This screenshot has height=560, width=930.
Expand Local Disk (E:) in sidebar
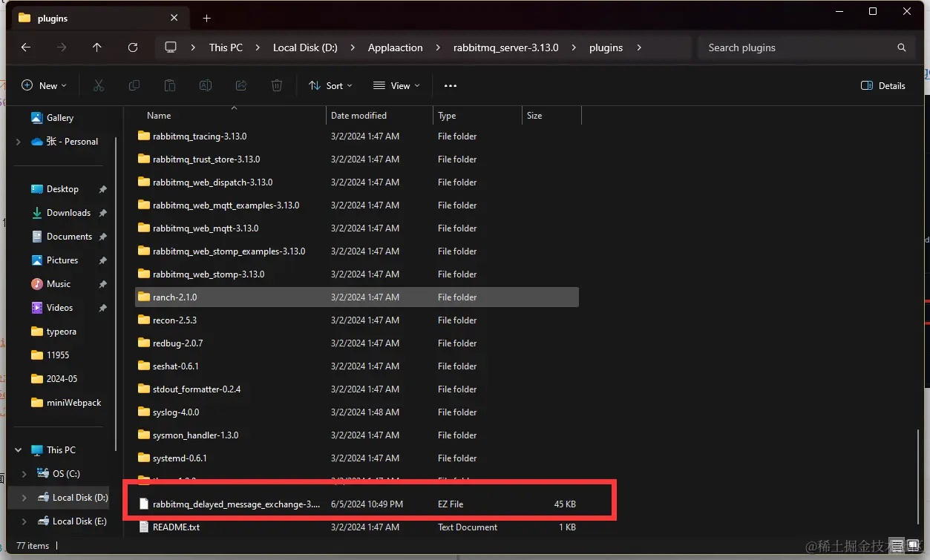(24, 521)
